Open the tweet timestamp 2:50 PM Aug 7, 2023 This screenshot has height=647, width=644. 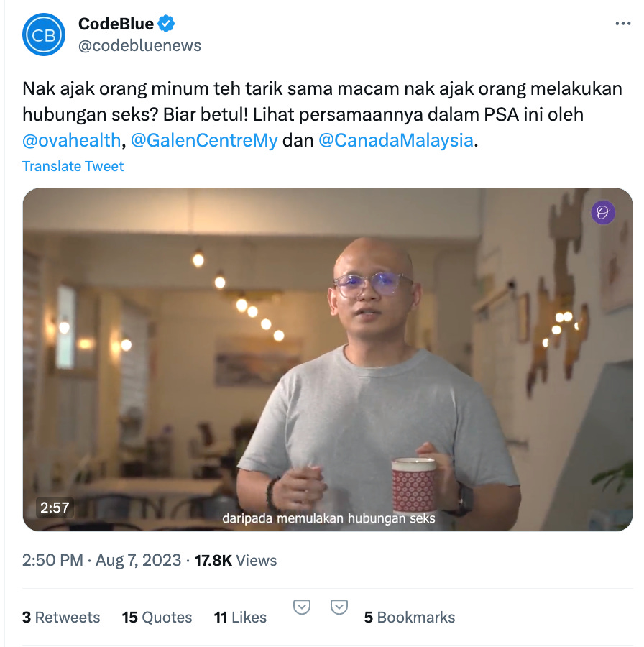101,560
